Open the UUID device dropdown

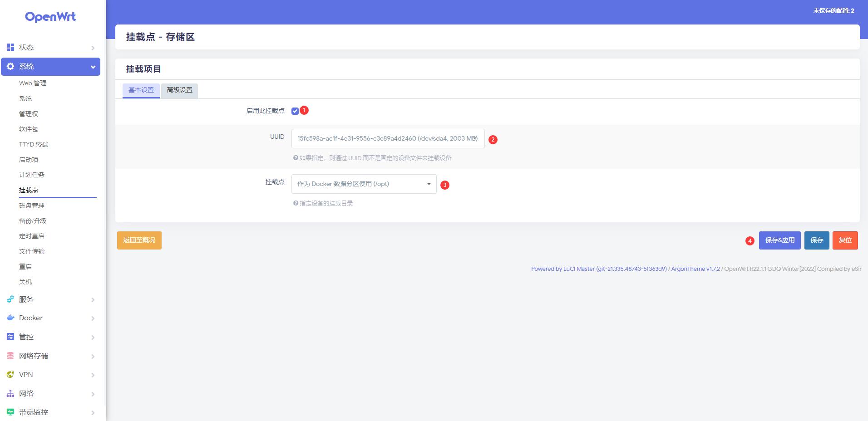click(388, 138)
